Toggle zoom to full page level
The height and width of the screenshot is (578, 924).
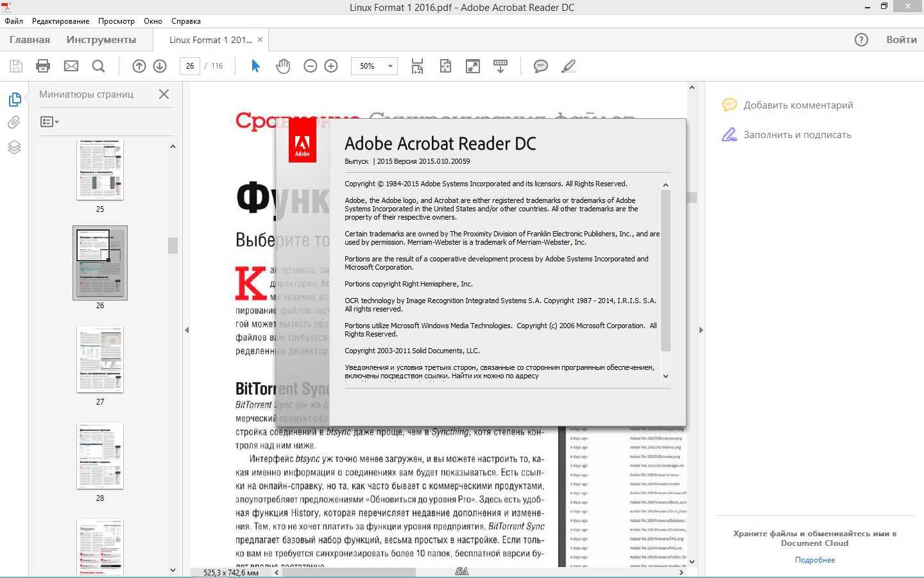coord(445,66)
